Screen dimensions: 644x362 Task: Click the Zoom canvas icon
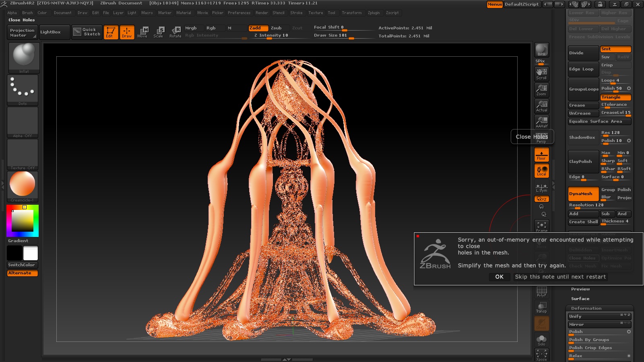pyautogui.click(x=542, y=90)
